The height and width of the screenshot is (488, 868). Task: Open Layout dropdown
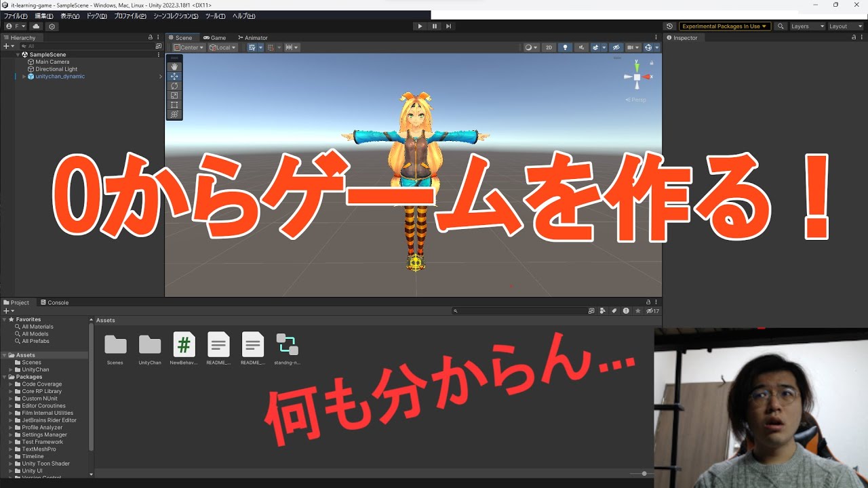pyautogui.click(x=846, y=26)
